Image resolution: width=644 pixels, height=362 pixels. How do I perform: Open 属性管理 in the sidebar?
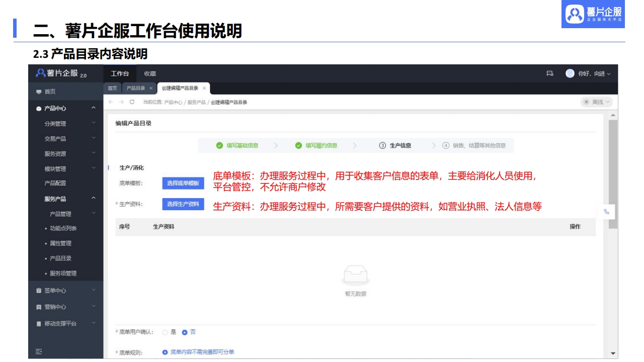tap(60, 243)
